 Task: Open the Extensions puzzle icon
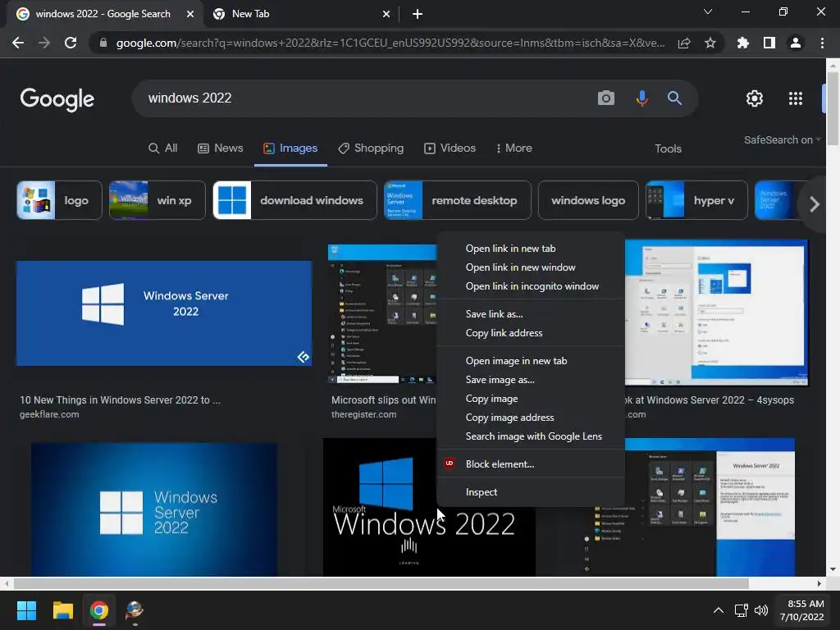[742, 43]
